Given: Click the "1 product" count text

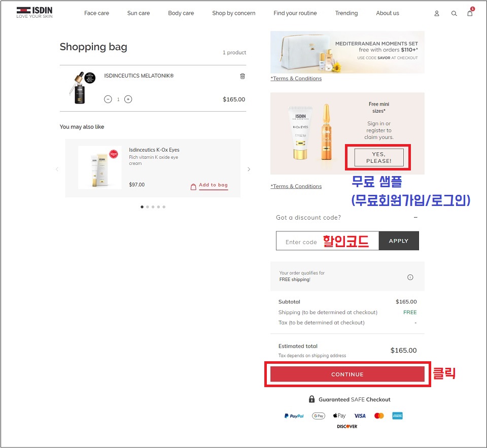Looking at the screenshot, I should [x=234, y=52].
